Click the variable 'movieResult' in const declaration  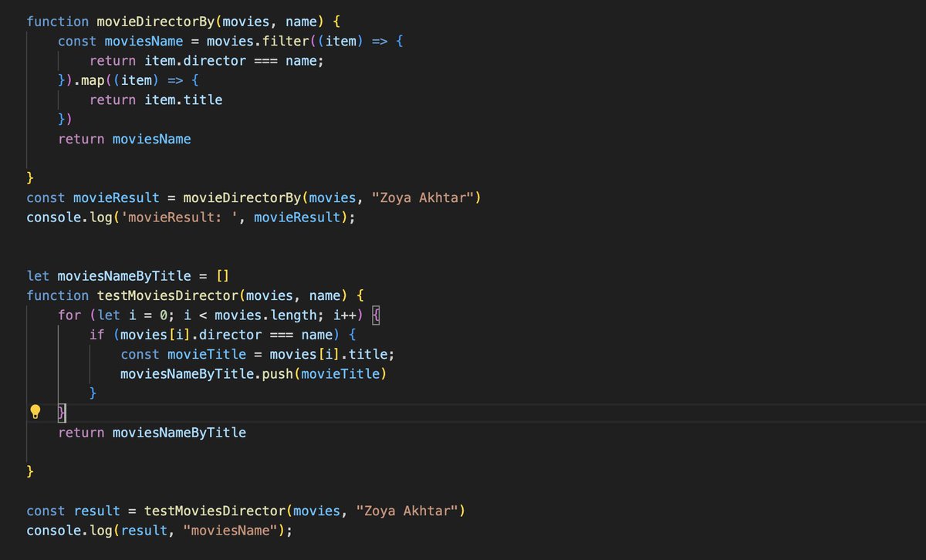point(116,197)
